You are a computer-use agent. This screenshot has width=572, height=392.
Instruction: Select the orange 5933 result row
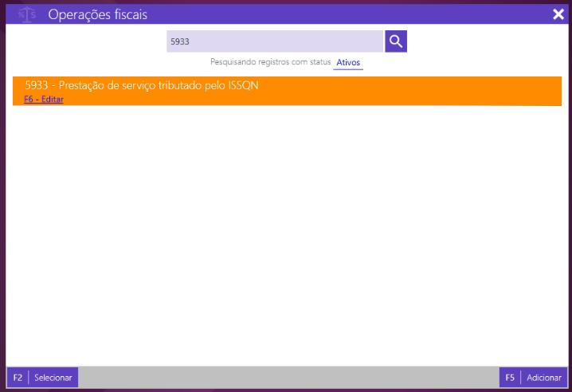[398, 91]
